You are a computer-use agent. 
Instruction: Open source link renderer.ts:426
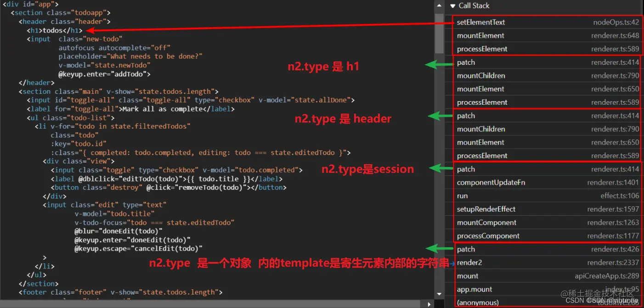[615, 249]
